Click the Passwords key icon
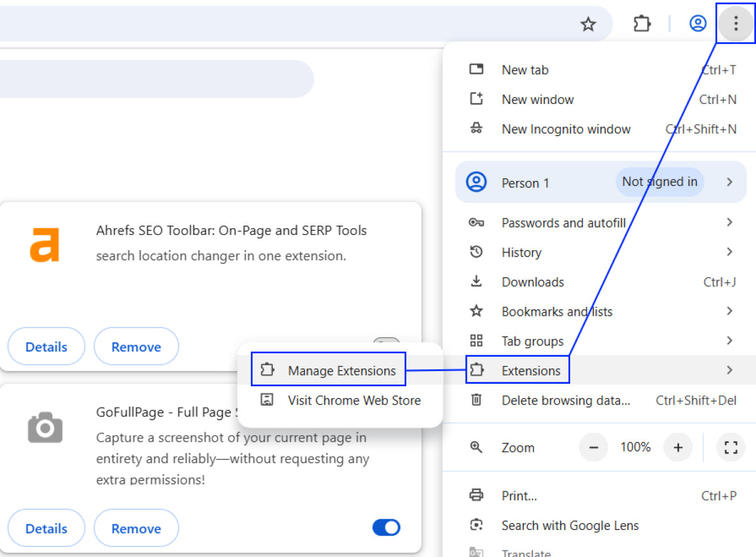 click(477, 222)
